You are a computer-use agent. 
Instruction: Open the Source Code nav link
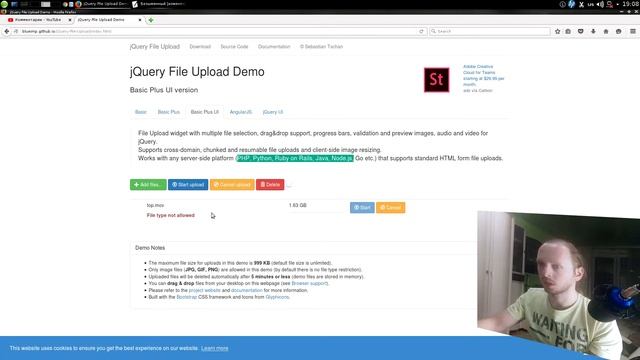click(x=234, y=47)
